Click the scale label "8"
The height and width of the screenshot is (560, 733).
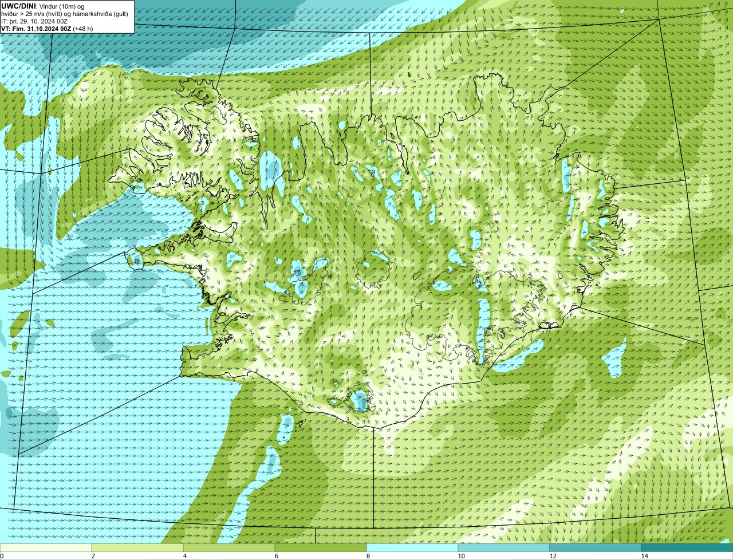click(368, 556)
